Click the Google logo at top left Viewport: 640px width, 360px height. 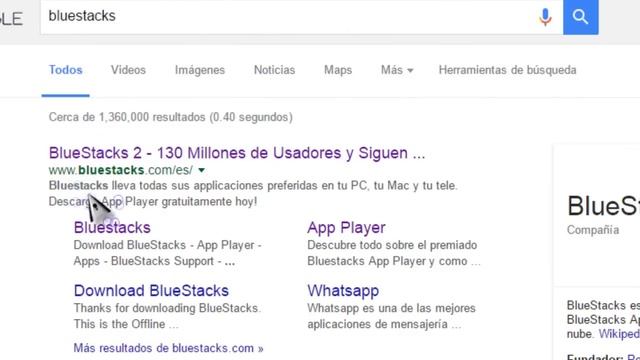(11, 19)
